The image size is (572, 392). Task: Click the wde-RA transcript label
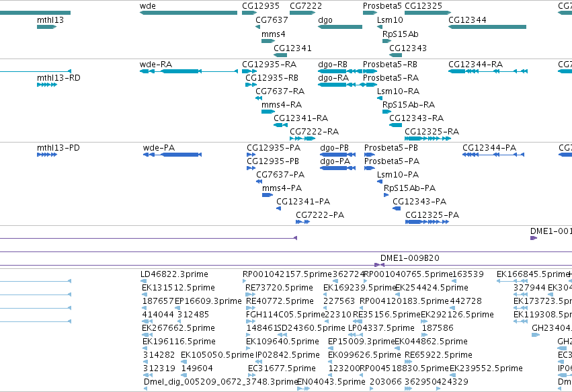(156, 65)
